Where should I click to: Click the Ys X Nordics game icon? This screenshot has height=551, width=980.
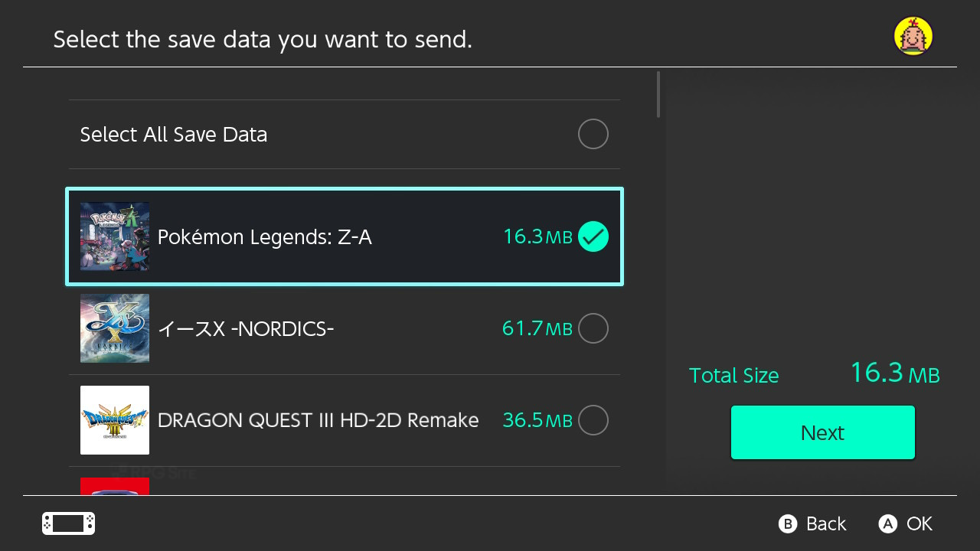(x=115, y=328)
